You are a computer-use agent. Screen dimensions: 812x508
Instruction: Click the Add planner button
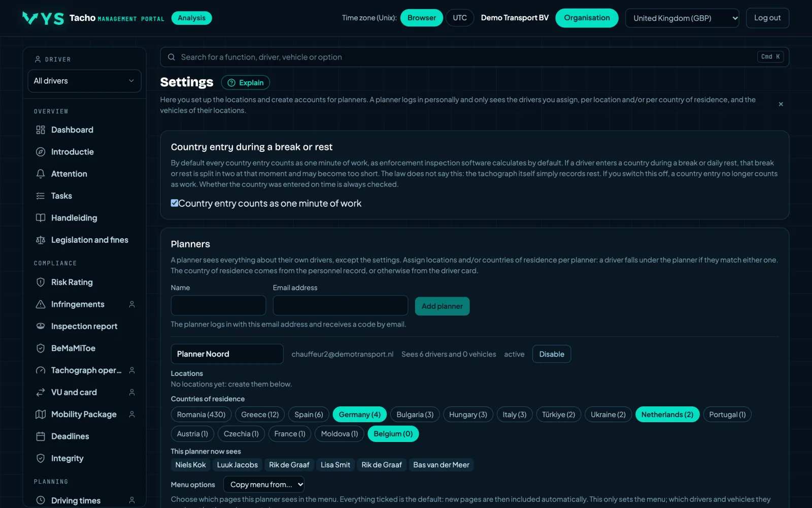(x=442, y=306)
